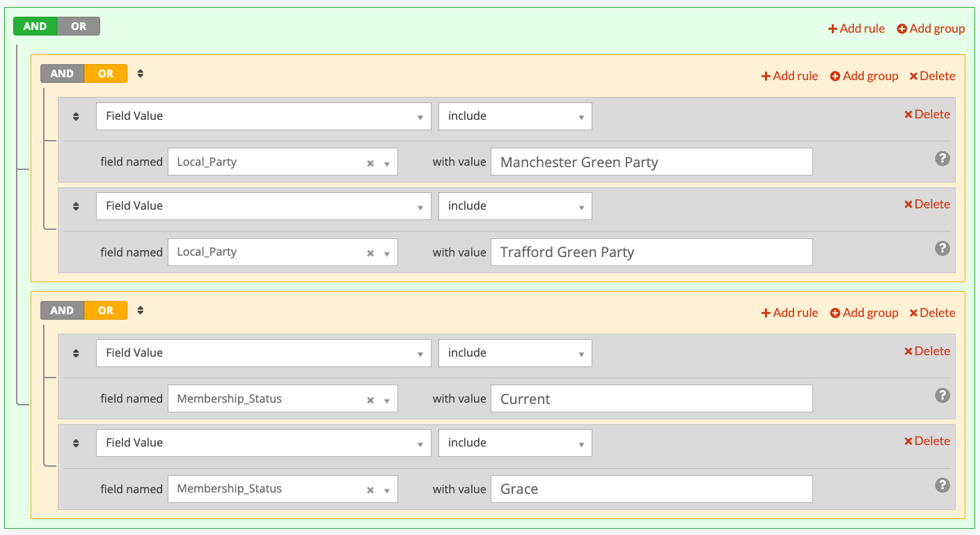Switch Membership_Status group to AND
The width and height of the screenshot is (980, 535).
[x=63, y=311]
